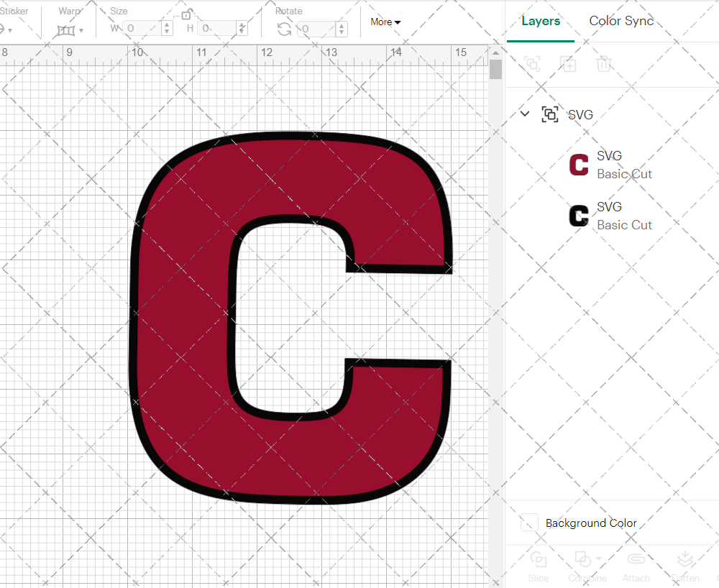Select the Layers tab

541,21
